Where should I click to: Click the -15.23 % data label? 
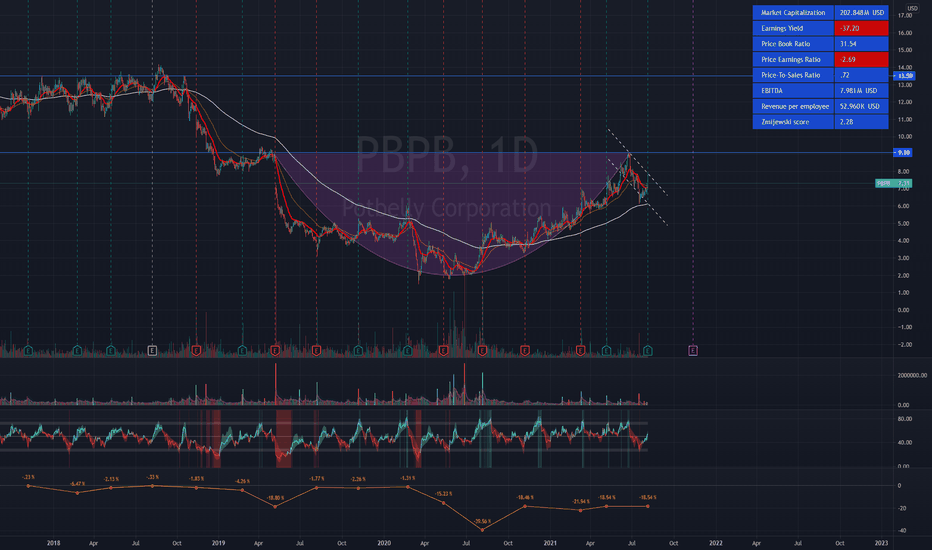tap(443, 494)
